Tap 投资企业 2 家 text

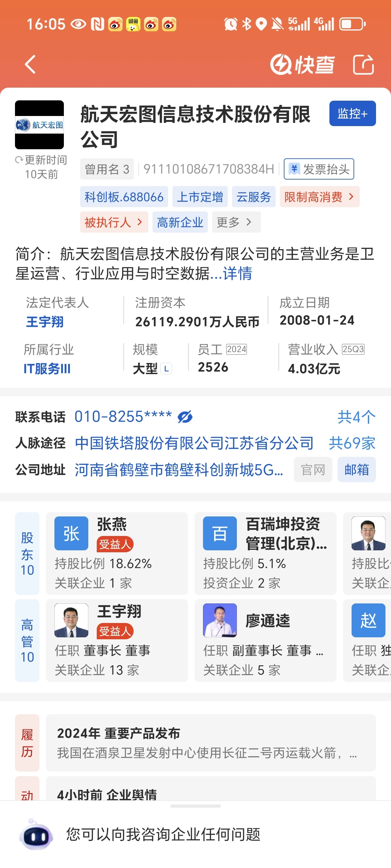tap(242, 583)
